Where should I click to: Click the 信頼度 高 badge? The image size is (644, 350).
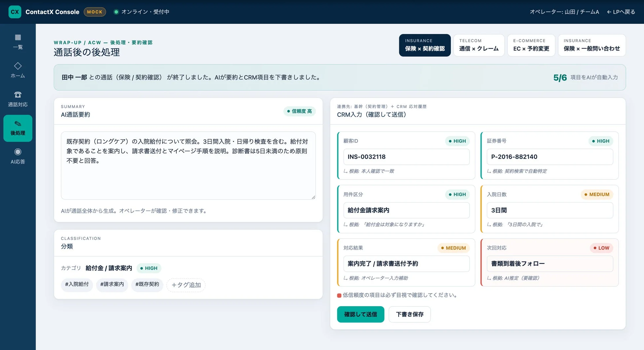(x=300, y=111)
